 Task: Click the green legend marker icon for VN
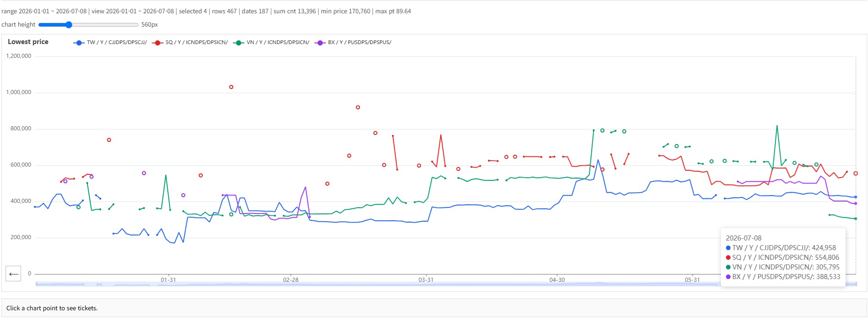pos(238,43)
